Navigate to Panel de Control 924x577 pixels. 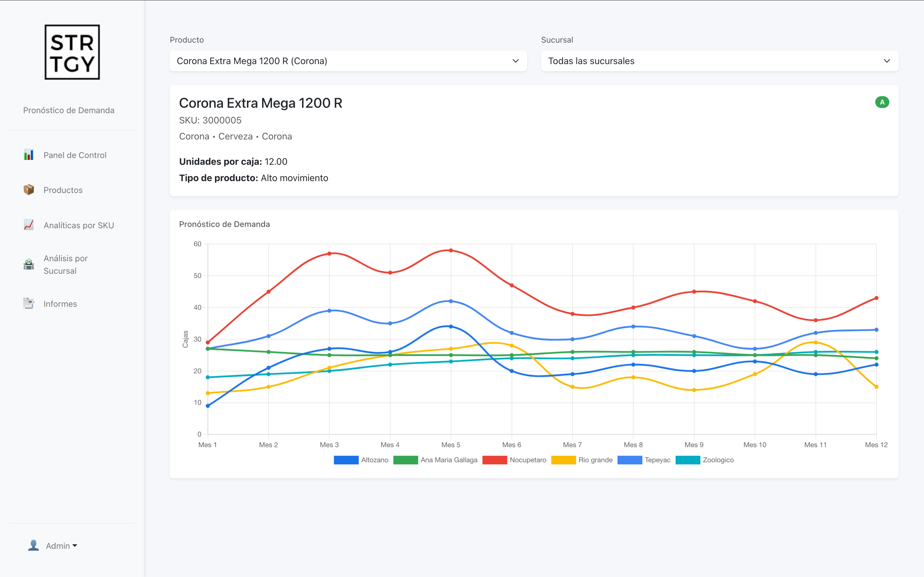point(75,155)
